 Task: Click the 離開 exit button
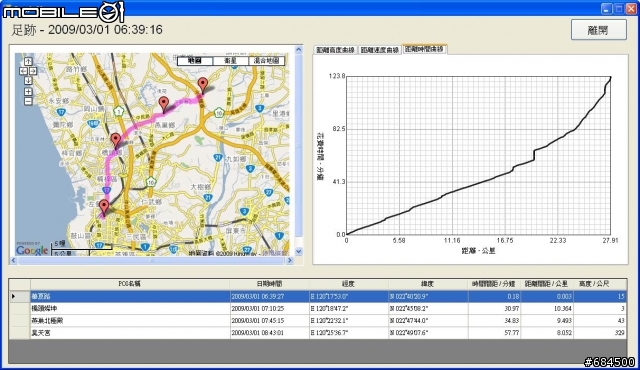point(598,30)
